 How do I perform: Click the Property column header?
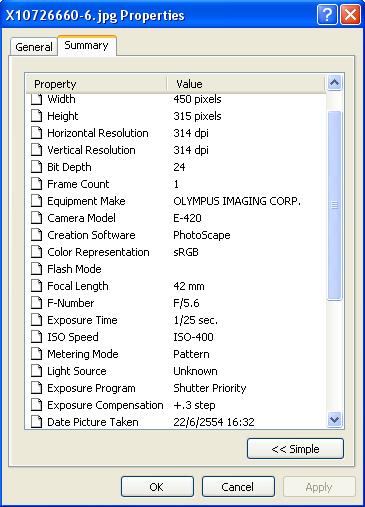[96, 84]
